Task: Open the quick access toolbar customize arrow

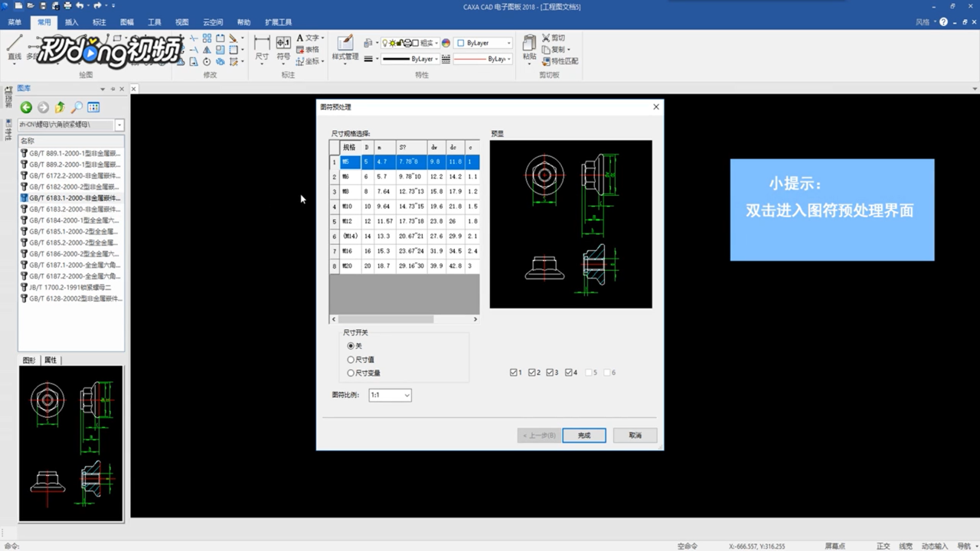Action: click(113, 6)
